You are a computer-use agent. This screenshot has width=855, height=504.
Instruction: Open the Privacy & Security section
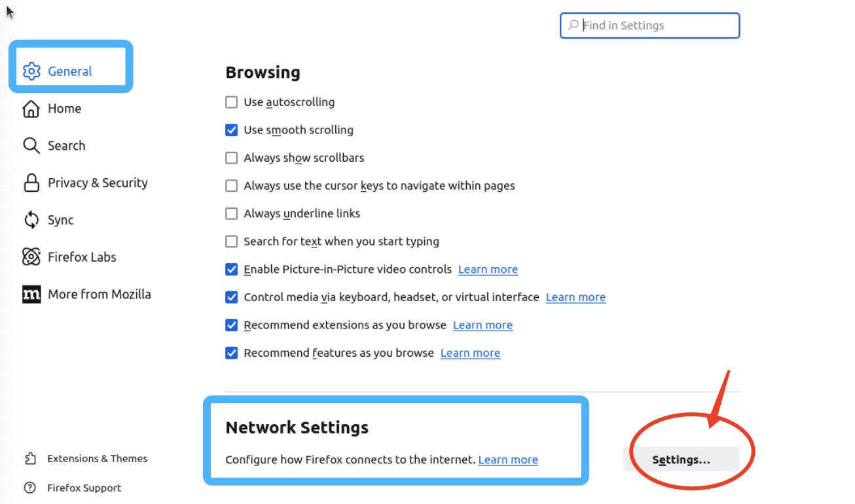98,183
